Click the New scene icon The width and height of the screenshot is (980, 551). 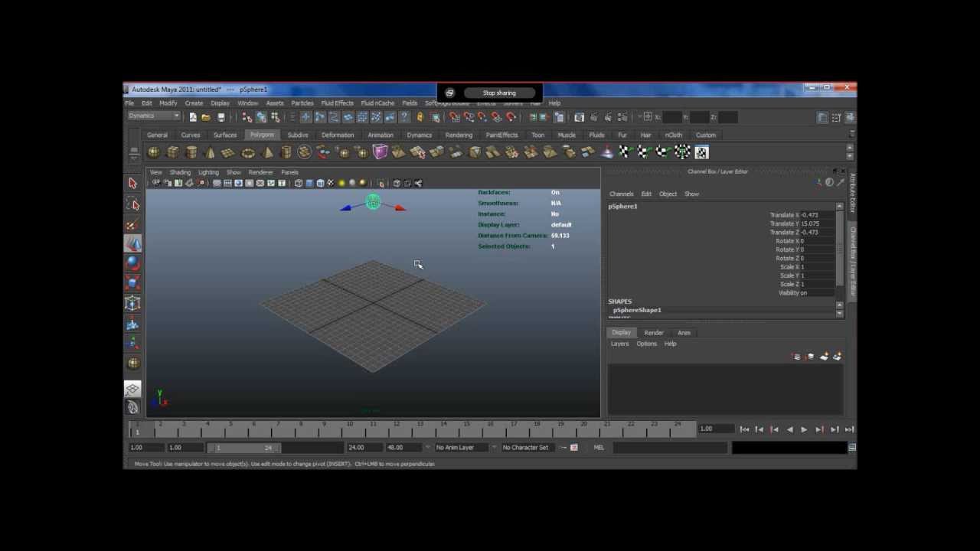pyautogui.click(x=193, y=117)
